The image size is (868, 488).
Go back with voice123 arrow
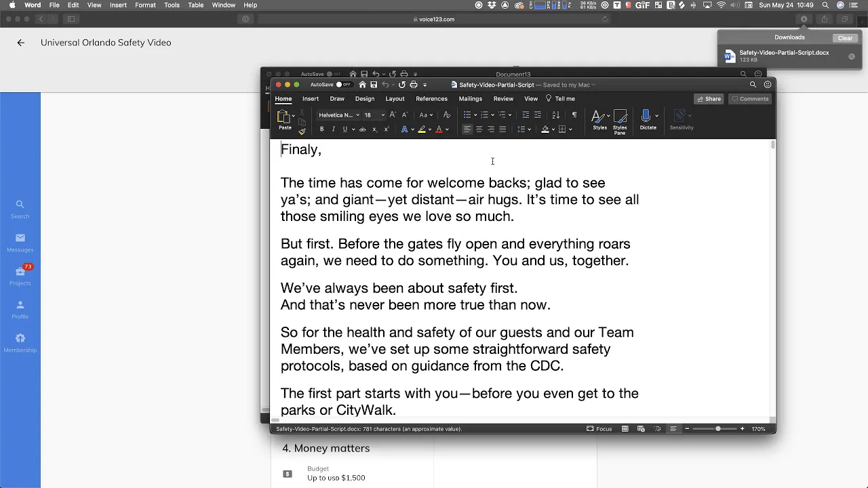click(x=21, y=43)
